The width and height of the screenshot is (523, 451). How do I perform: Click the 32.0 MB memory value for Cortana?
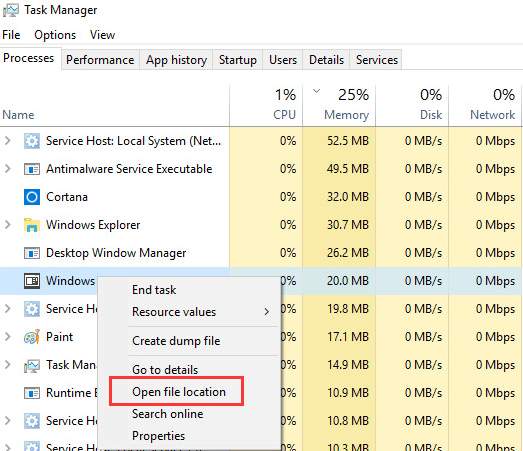click(348, 197)
